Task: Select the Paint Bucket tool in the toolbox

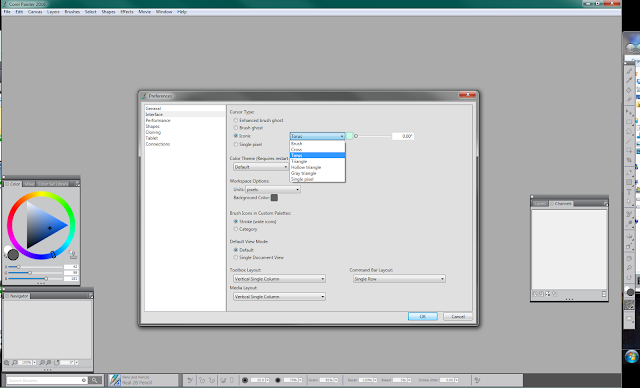Action: 629,90
